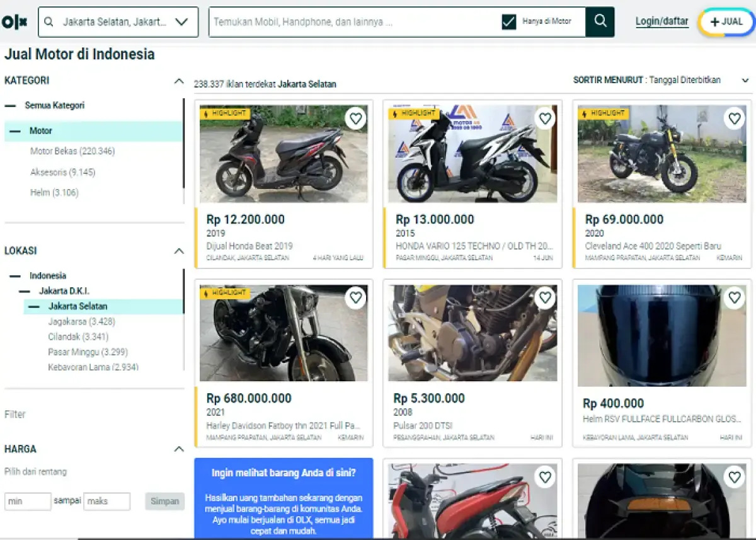Collapse the Lokasi section
Viewport: 756px width, 540px height.
coord(179,251)
